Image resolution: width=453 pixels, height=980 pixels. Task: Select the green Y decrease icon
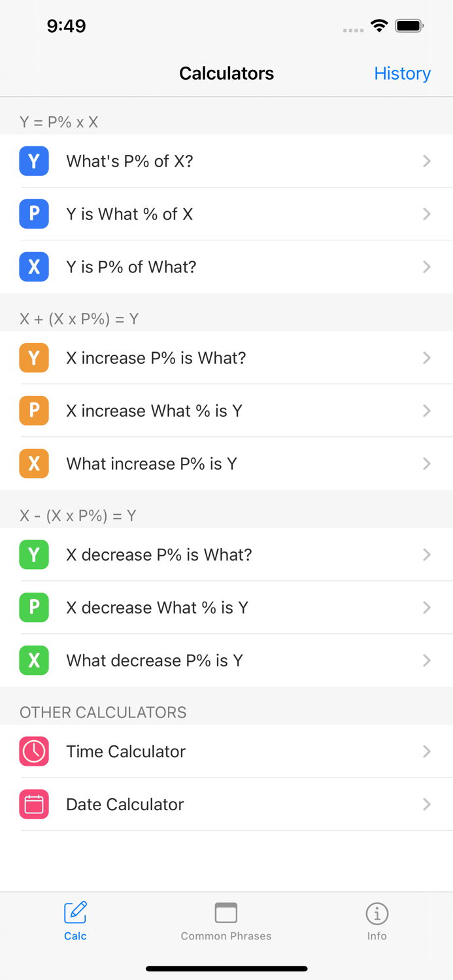coord(34,555)
